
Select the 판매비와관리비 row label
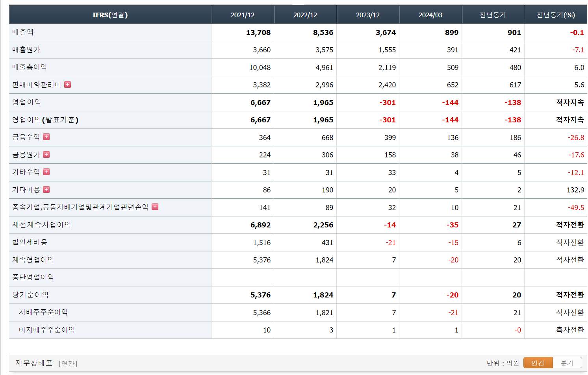37,85
